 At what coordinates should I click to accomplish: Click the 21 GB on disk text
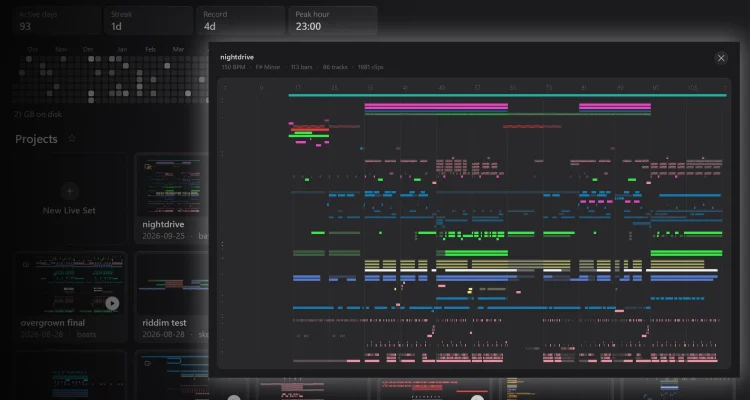coord(38,114)
